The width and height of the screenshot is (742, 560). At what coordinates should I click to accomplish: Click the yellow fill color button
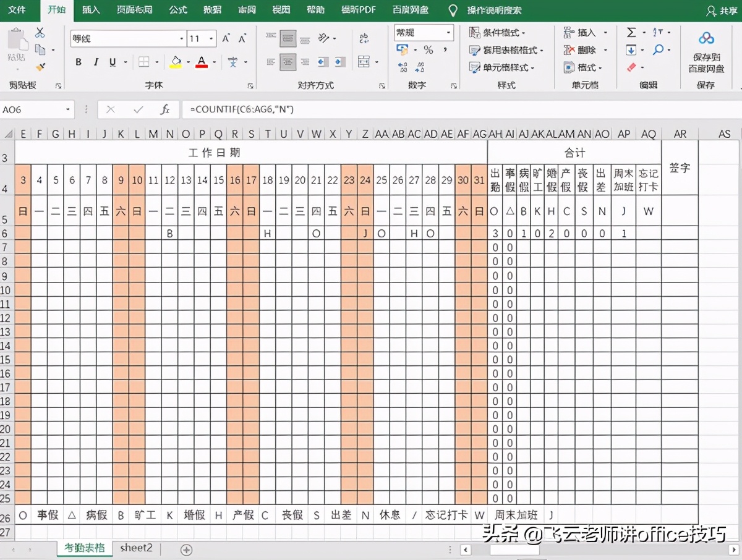[x=176, y=62]
